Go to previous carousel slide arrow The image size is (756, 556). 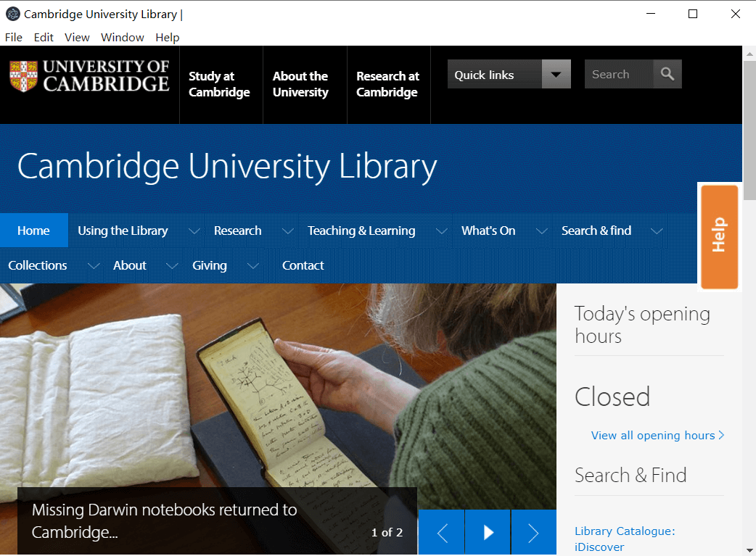click(x=442, y=532)
